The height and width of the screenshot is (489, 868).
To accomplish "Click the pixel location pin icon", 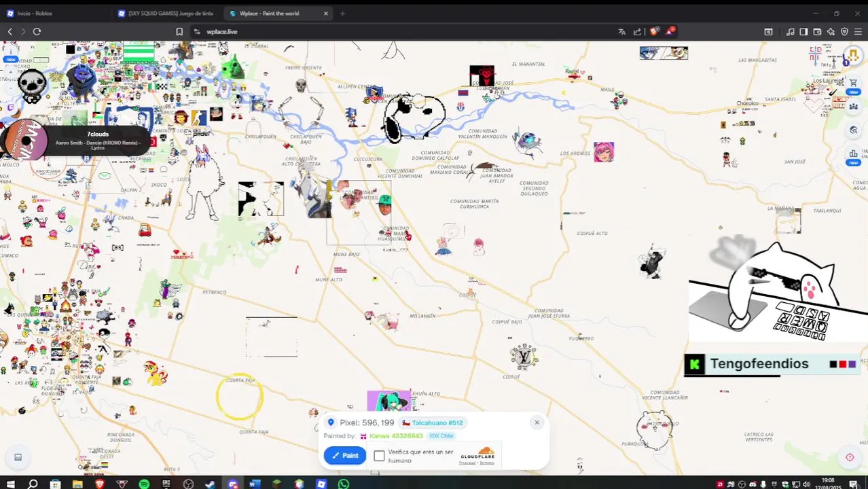I will coord(331,422).
